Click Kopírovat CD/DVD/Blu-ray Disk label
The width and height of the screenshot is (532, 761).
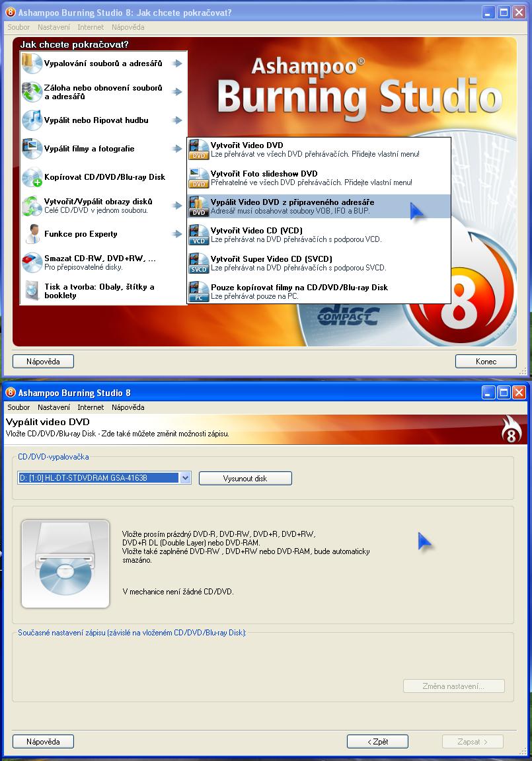pyautogui.click(x=105, y=177)
